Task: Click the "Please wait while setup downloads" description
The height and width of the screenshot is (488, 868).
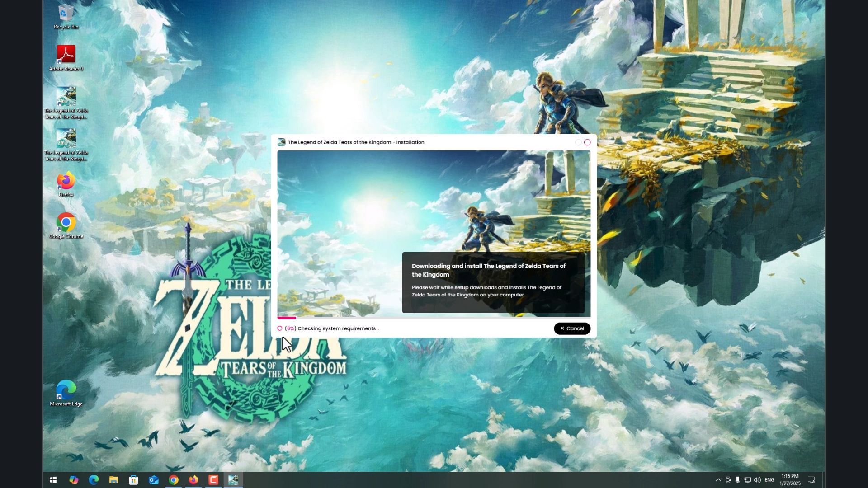Action: pyautogui.click(x=486, y=291)
